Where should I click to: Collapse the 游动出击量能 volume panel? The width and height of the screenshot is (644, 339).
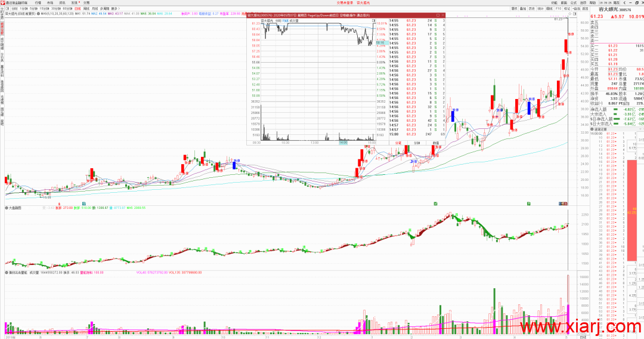click(6, 272)
